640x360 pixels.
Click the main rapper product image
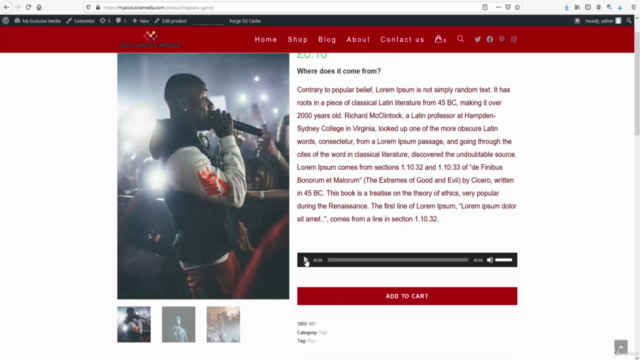pyautogui.click(x=203, y=176)
